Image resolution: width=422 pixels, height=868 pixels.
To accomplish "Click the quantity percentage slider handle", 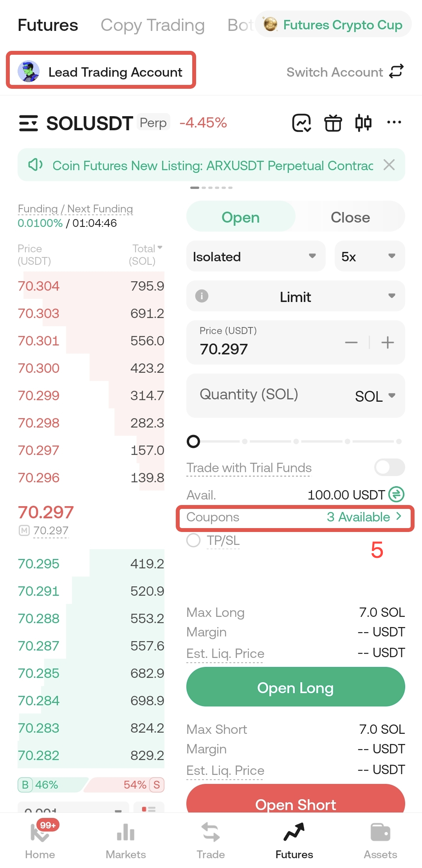I will click(193, 441).
